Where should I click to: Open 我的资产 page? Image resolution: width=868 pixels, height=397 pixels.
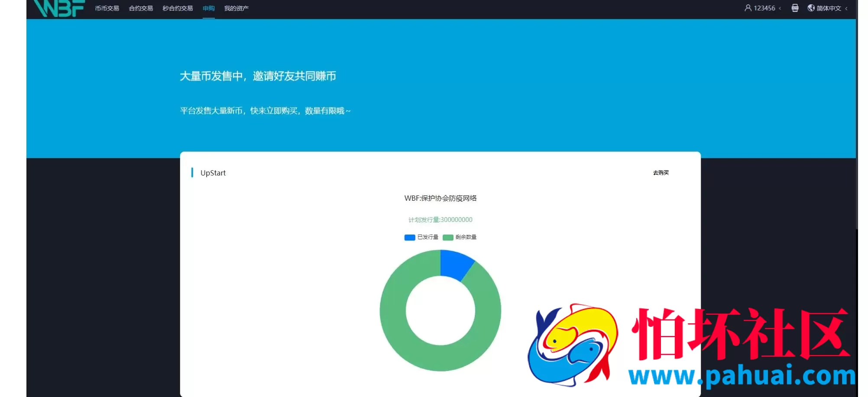(236, 8)
